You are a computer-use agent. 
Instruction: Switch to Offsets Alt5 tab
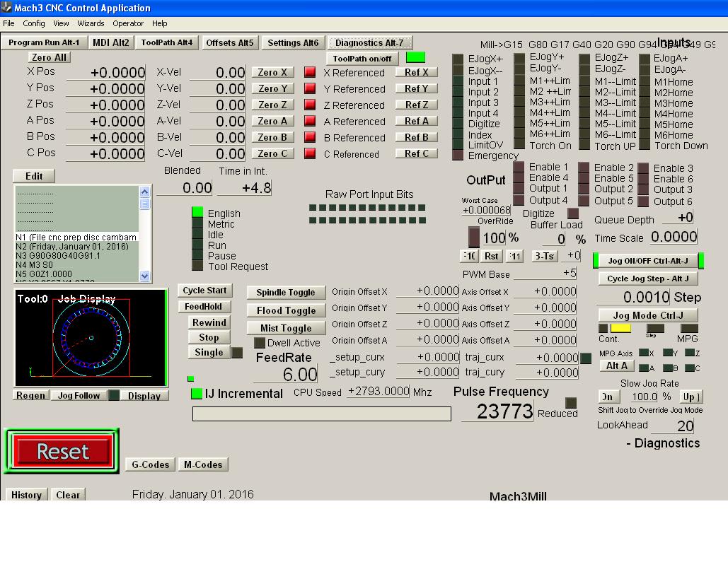[x=230, y=42]
